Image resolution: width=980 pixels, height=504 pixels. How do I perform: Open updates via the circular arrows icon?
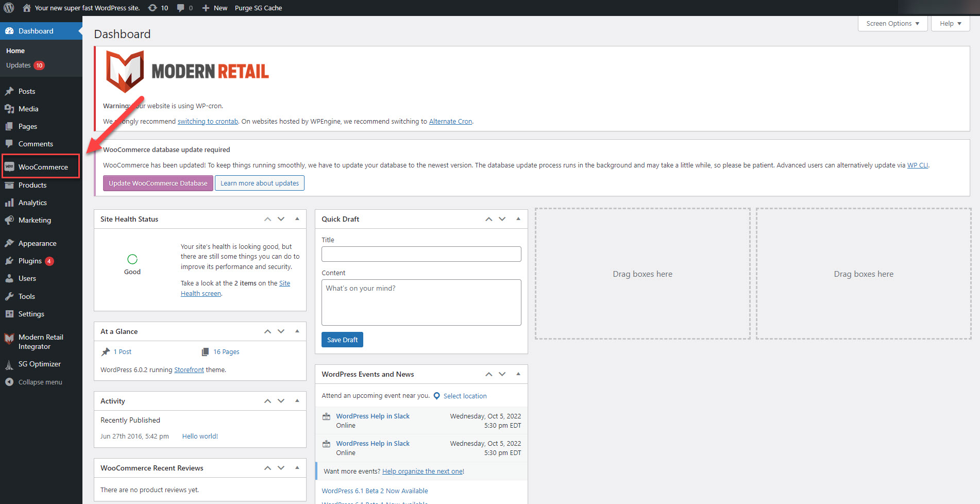(153, 8)
